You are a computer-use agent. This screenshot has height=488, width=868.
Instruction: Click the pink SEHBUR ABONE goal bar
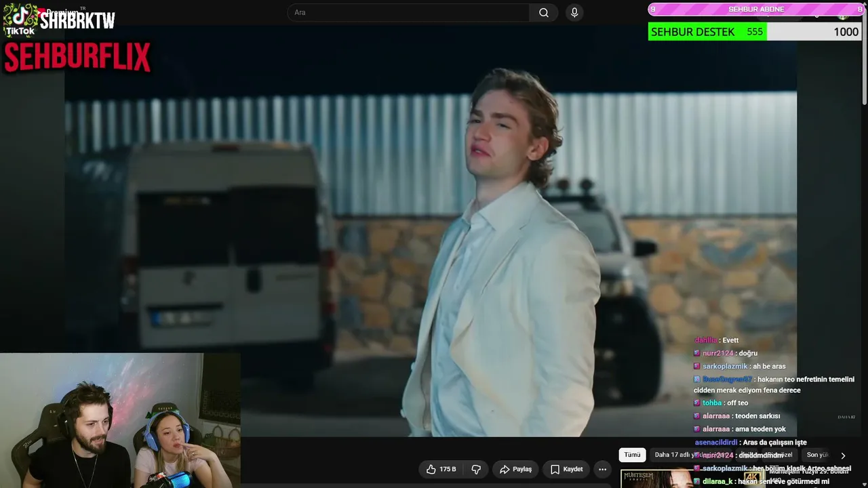pyautogui.click(x=756, y=9)
